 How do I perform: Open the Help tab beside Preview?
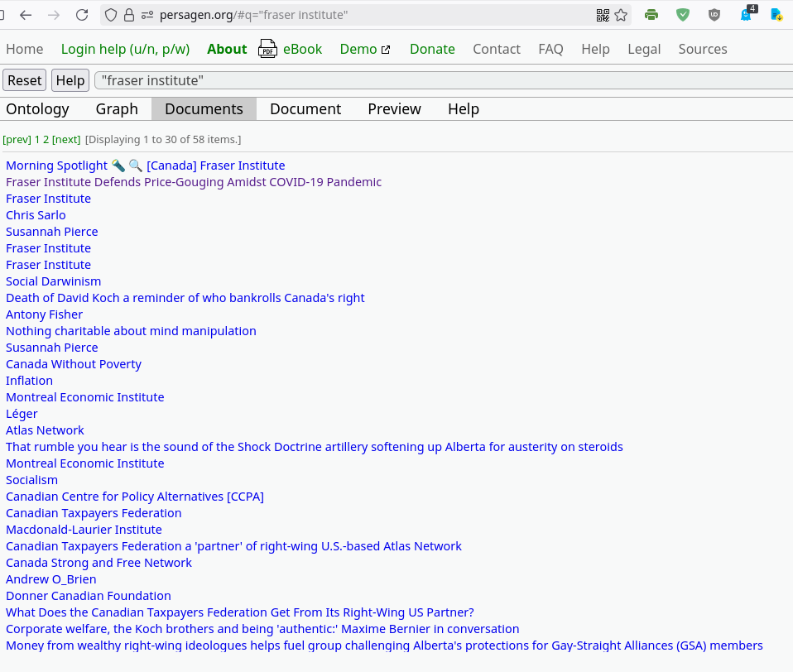tap(464, 109)
